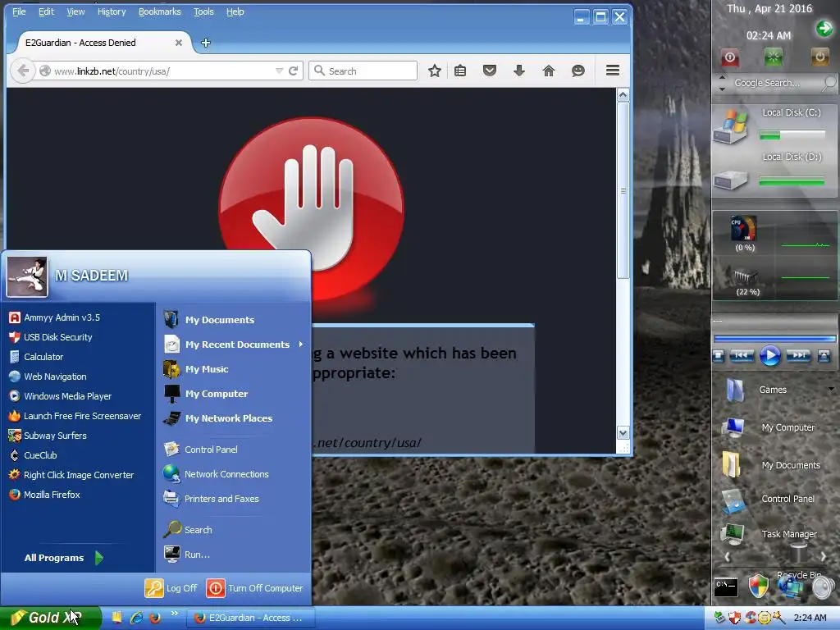The image size is (840, 630).
Task: Save page to Pocket icon
Action: click(x=490, y=71)
